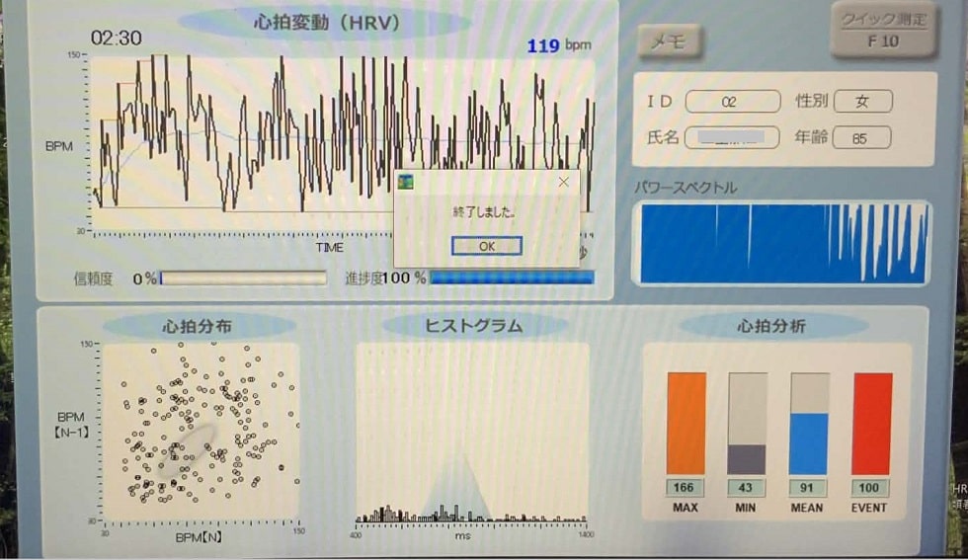
Task: Click the 年齢 field showing 85
Action: [x=861, y=138]
